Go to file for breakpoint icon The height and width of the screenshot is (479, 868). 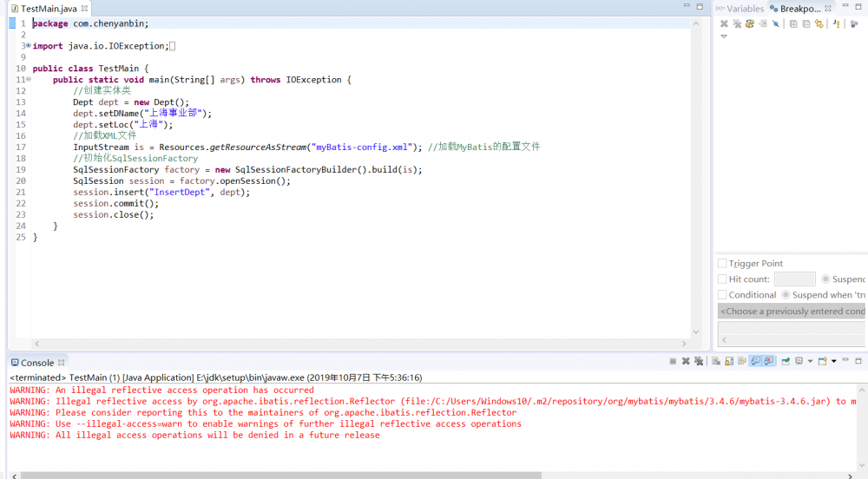tap(763, 23)
